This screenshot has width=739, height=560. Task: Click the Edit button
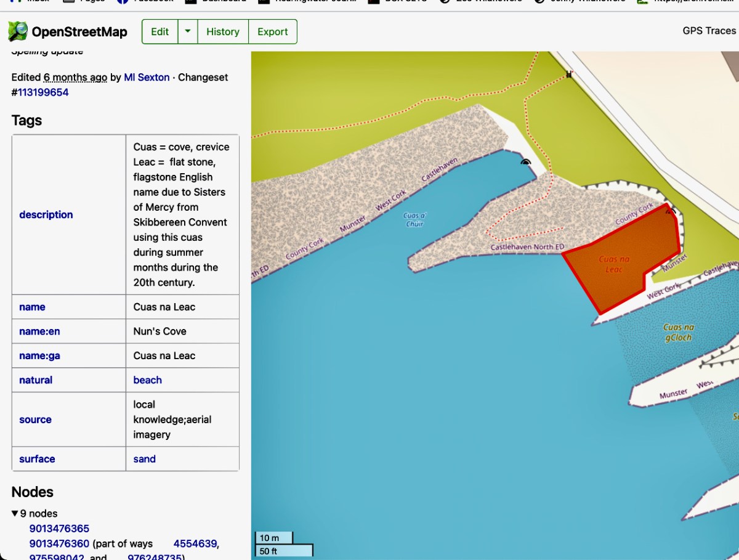click(x=160, y=31)
